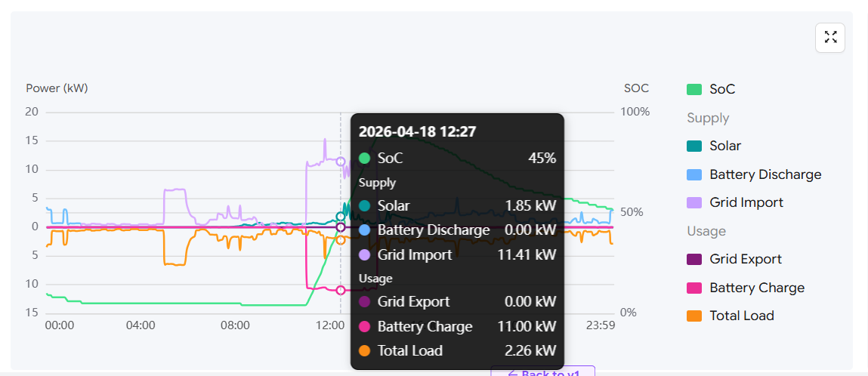Click the teal Solar hover marker on the chart
The width and height of the screenshot is (868, 376).
click(x=341, y=217)
